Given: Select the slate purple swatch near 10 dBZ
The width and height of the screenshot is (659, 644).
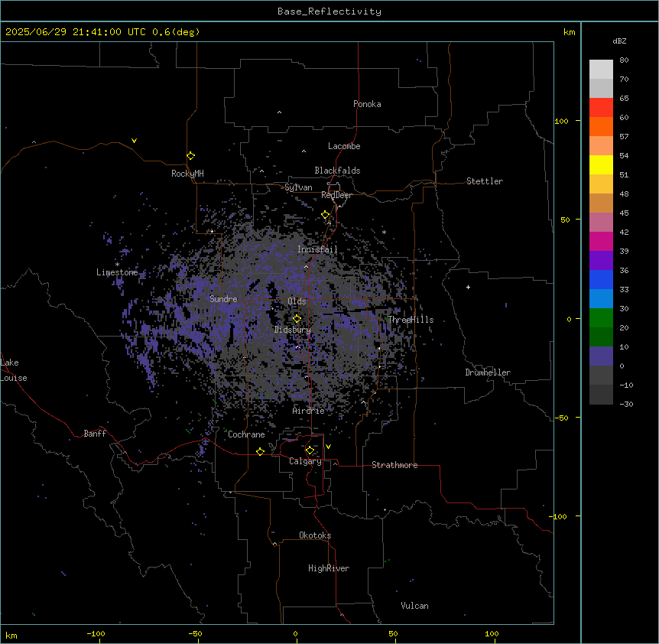Looking at the screenshot, I should click(x=601, y=356).
